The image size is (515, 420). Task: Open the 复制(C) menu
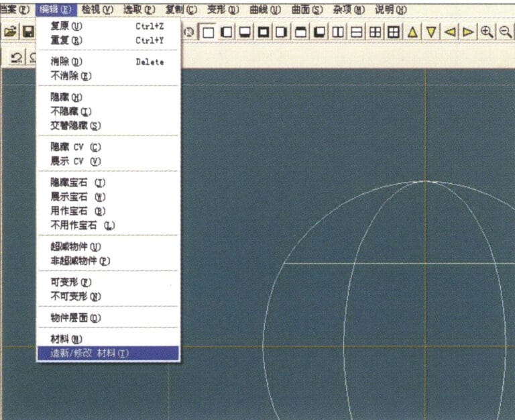181,9
